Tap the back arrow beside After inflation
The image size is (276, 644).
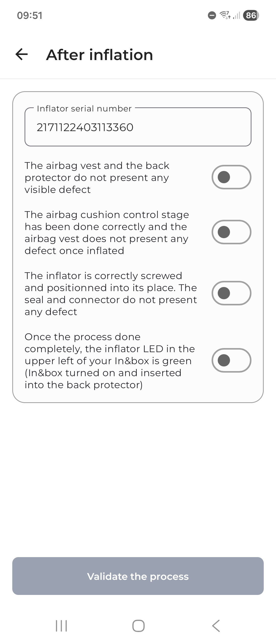pyautogui.click(x=21, y=54)
